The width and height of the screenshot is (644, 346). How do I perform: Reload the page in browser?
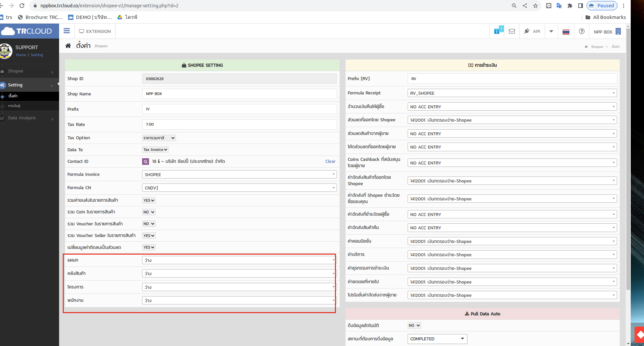coord(22,6)
